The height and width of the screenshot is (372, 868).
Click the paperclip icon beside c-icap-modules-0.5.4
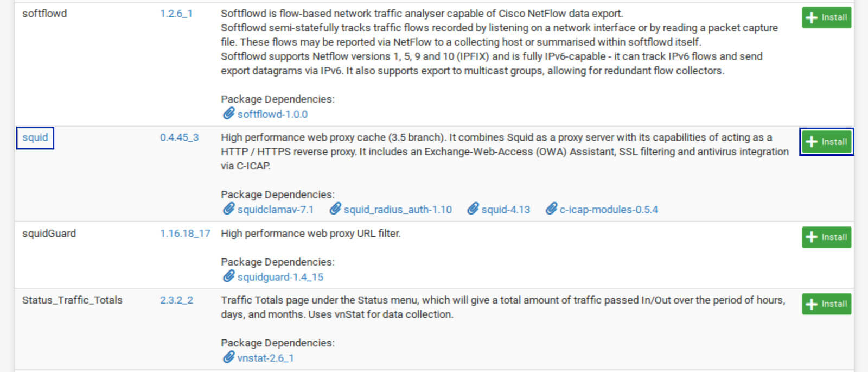coord(551,209)
